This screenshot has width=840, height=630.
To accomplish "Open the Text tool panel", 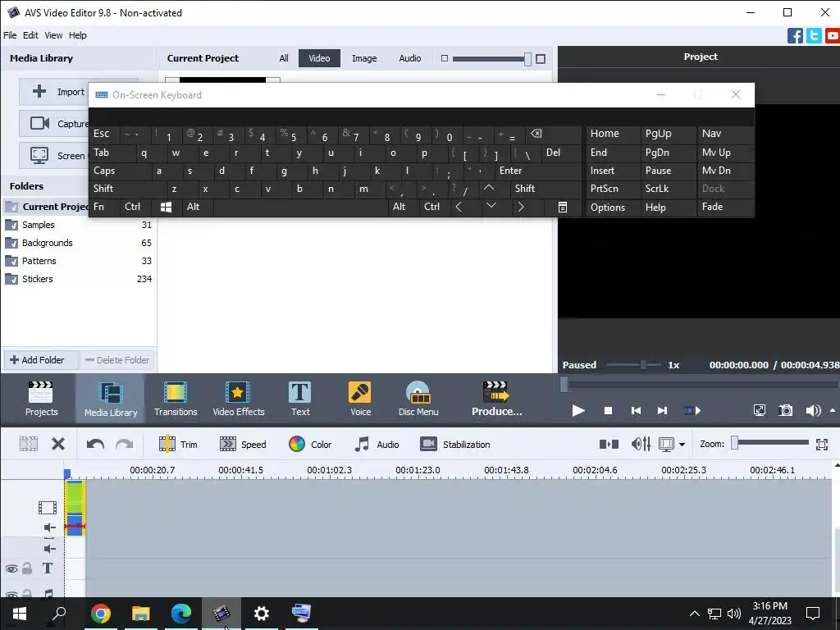I will 300,399.
